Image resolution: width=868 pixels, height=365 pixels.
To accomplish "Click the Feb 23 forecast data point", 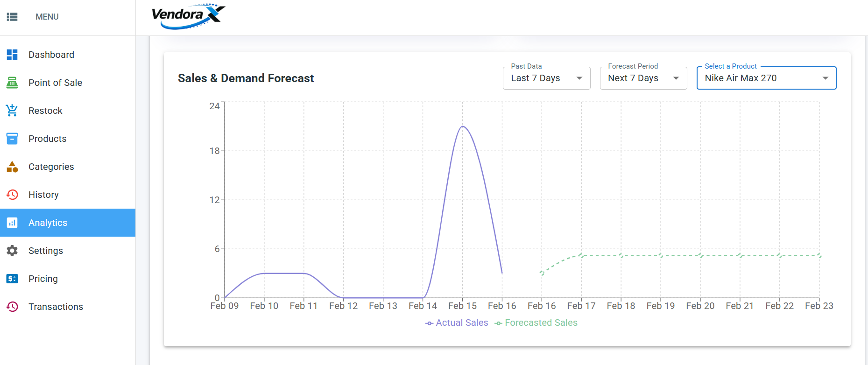I will click(x=819, y=255).
